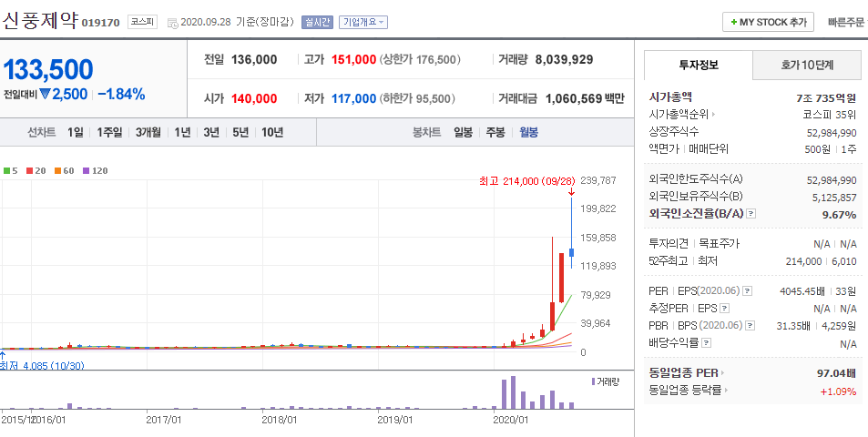Screen dimensions: 868x437
Task: Select the 1주일 line chart period
Action: [x=109, y=132]
